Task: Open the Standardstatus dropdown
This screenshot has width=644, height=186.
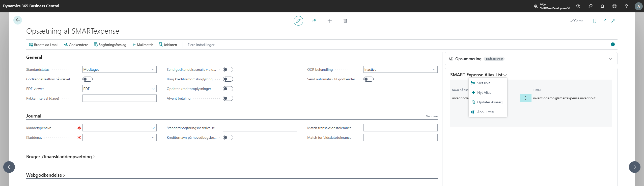Action: [119, 69]
